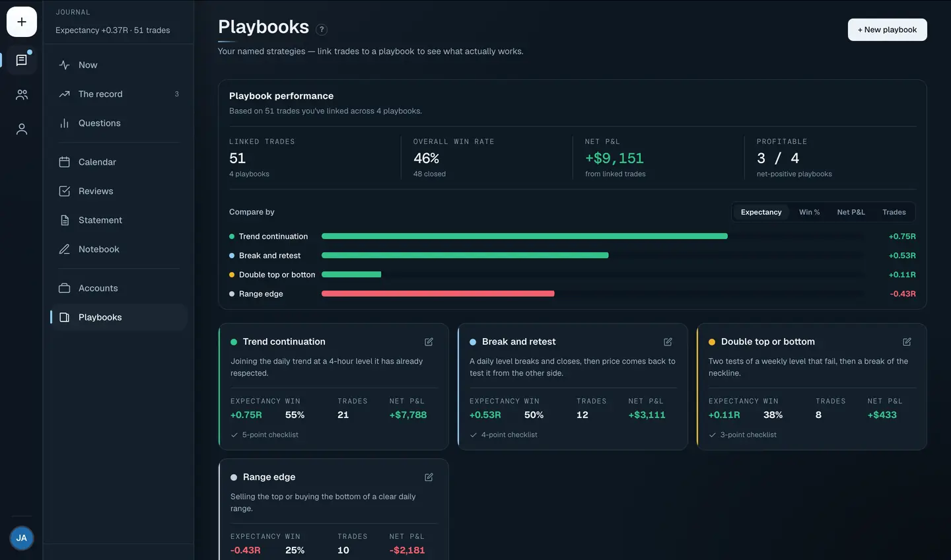Click the Trend continuation chart row label
This screenshot has width=951, height=560.
tap(273, 236)
